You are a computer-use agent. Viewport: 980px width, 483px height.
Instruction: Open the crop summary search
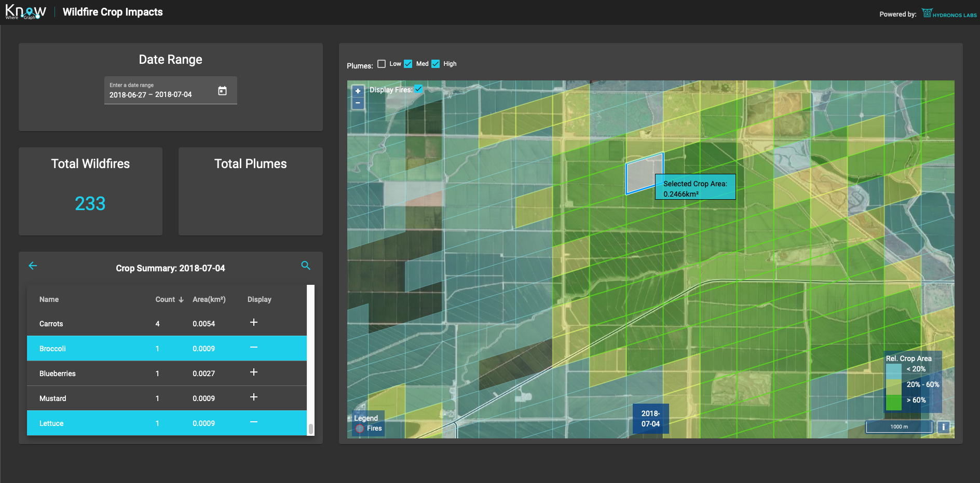306,266
